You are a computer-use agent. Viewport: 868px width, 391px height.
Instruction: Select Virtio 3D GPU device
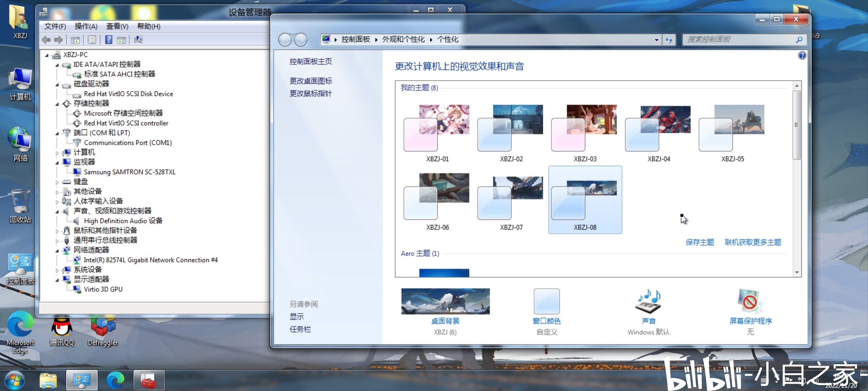coord(103,289)
